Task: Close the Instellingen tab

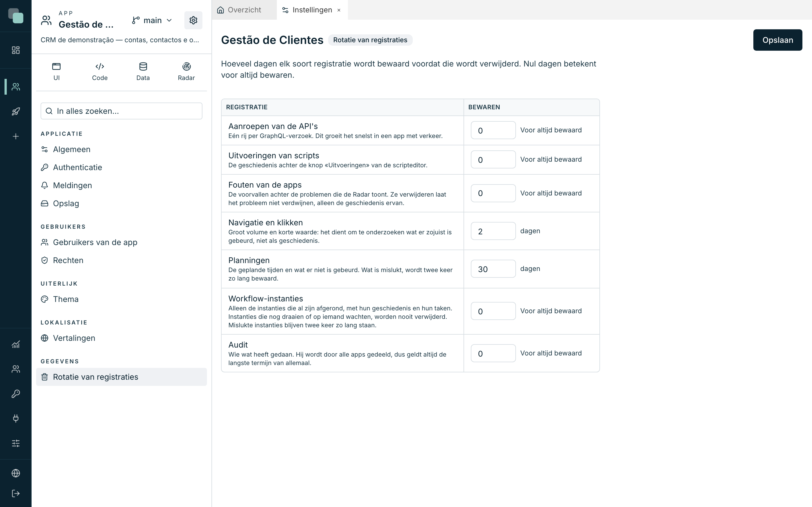Action: pos(339,10)
